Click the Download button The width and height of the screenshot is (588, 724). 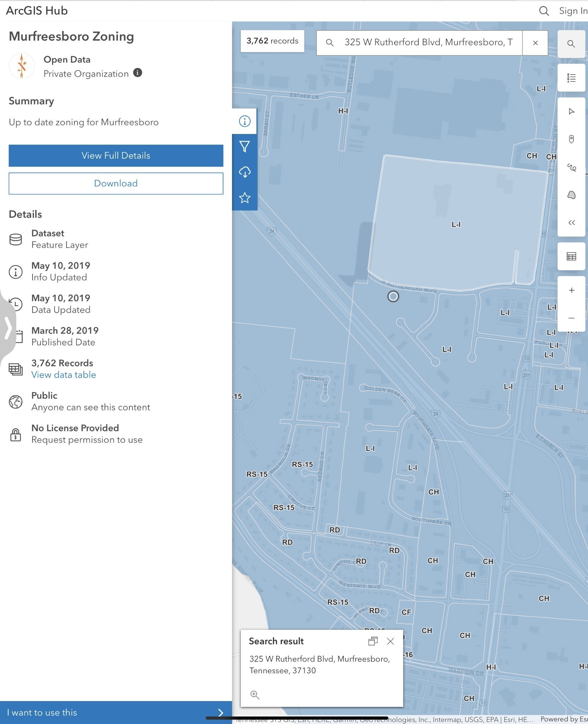tap(116, 183)
